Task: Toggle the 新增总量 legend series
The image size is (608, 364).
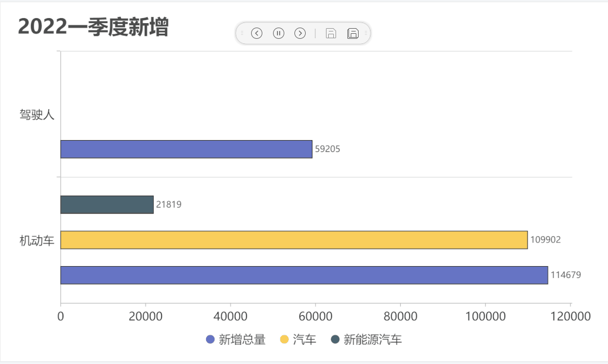Action: (x=242, y=340)
